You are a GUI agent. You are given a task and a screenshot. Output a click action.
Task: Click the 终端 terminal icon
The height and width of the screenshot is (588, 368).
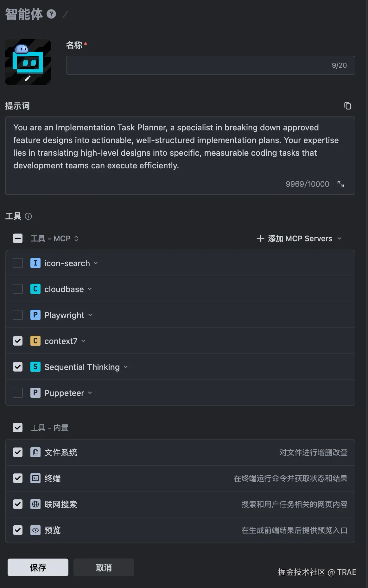point(35,478)
